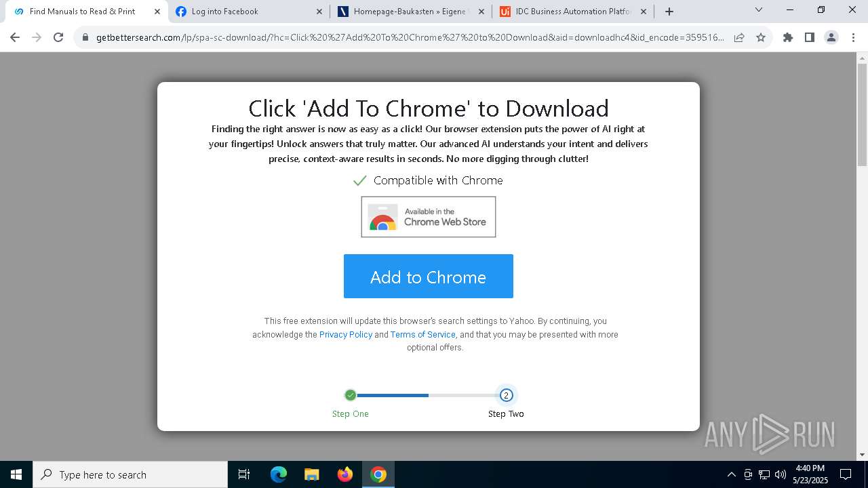Reload the current page
The height and width of the screenshot is (488, 868).
(58, 37)
